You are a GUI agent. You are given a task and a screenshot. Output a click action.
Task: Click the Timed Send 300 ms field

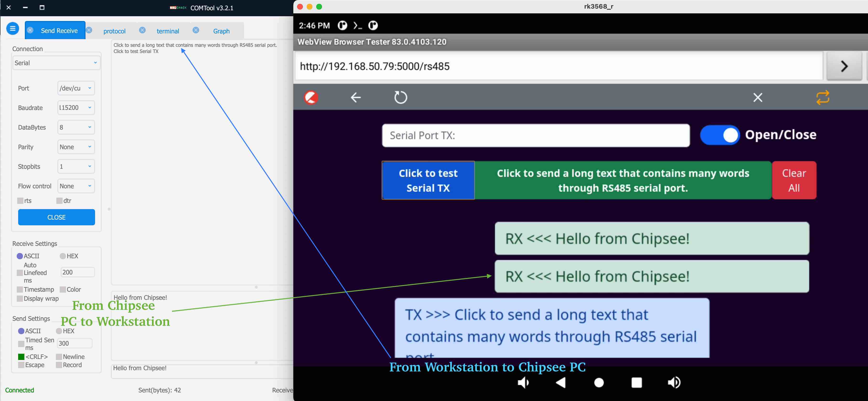point(75,343)
